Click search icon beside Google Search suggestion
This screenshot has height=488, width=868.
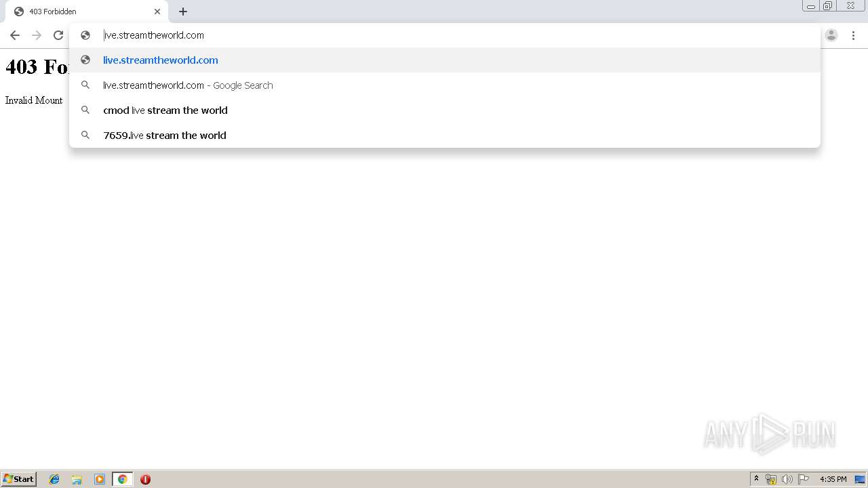click(85, 85)
